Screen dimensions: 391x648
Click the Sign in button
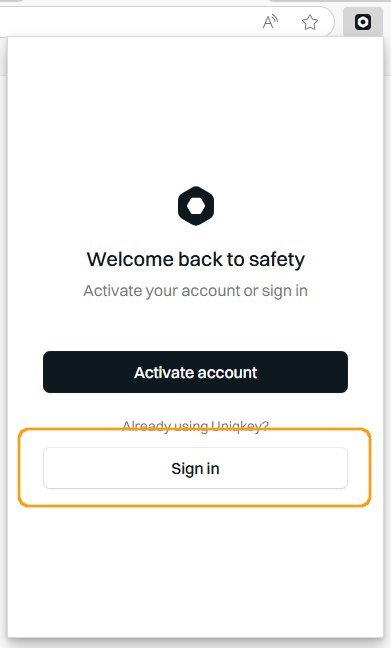(x=196, y=468)
